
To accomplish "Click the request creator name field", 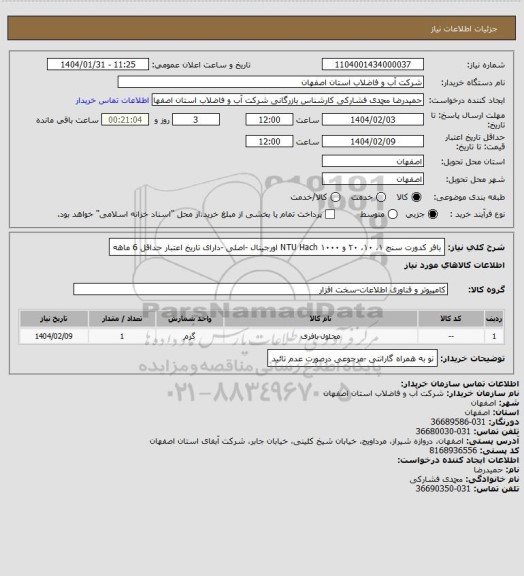I will (288, 100).
